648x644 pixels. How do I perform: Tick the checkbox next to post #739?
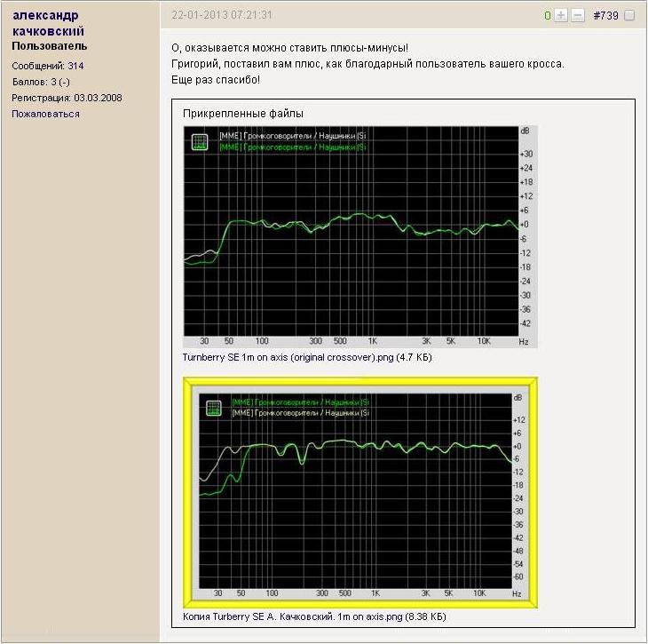point(629,16)
